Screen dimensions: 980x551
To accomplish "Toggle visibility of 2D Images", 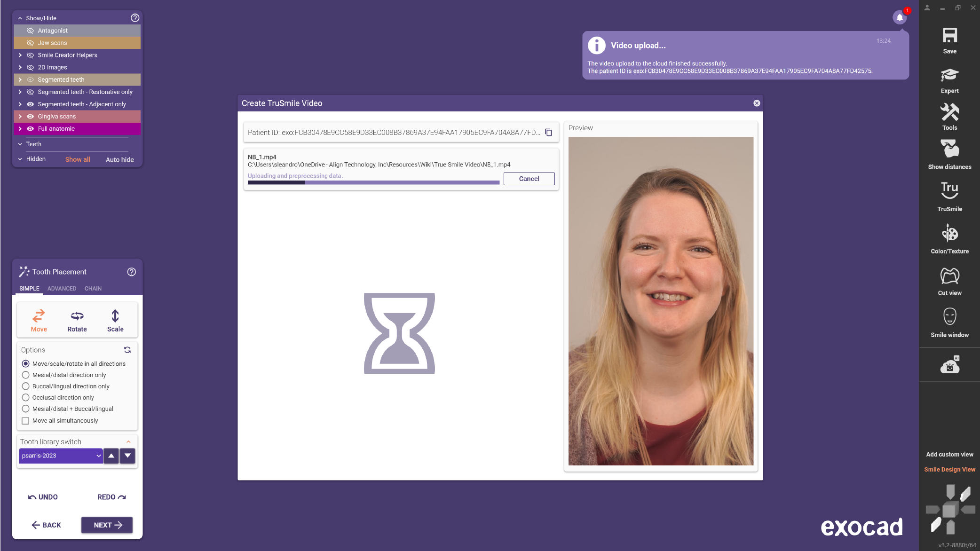I will pos(31,67).
